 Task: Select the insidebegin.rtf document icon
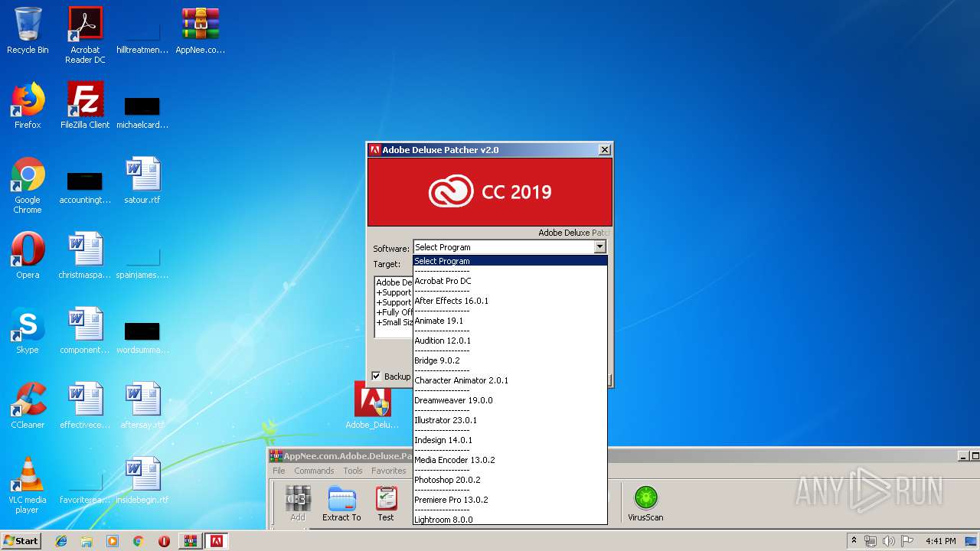click(x=142, y=481)
